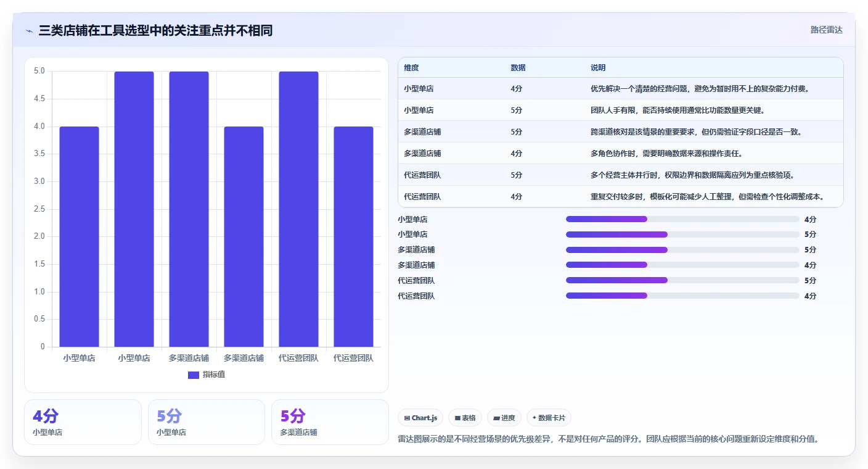Click the 表格 tag
This screenshot has height=469, width=868.
465,418
